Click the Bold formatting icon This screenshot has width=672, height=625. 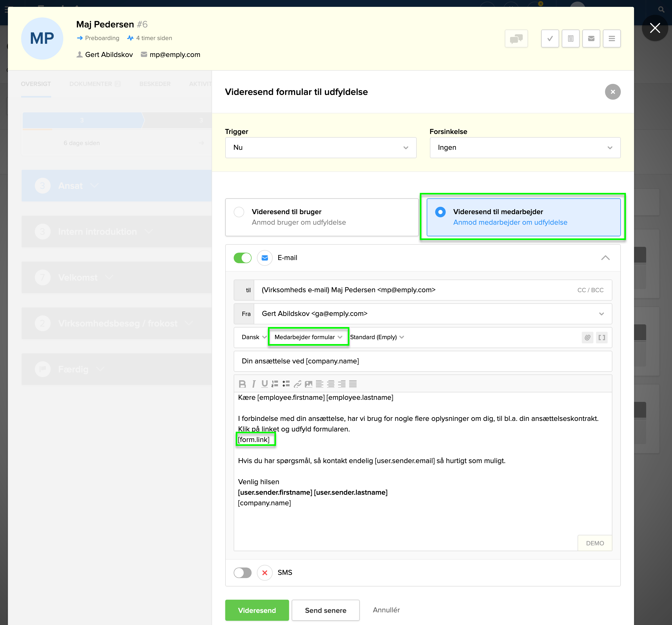[x=242, y=384]
